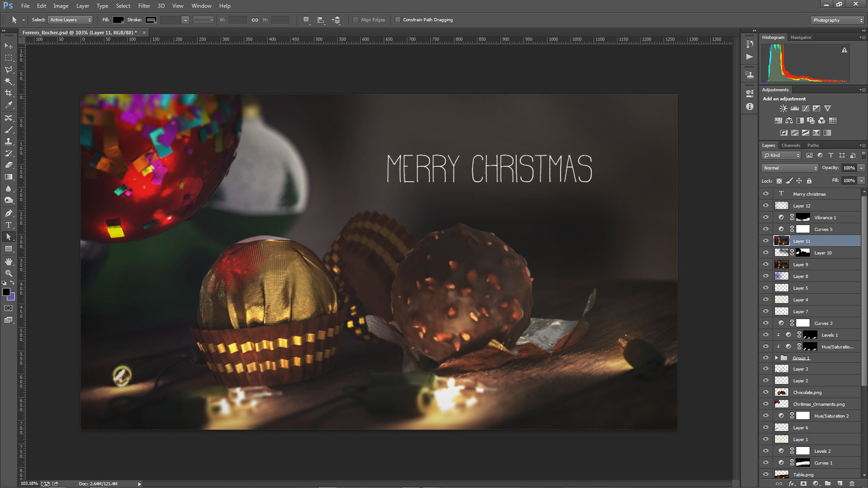Open the Fill slider dropdown arrow
The image size is (868, 488).
[x=861, y=181]
